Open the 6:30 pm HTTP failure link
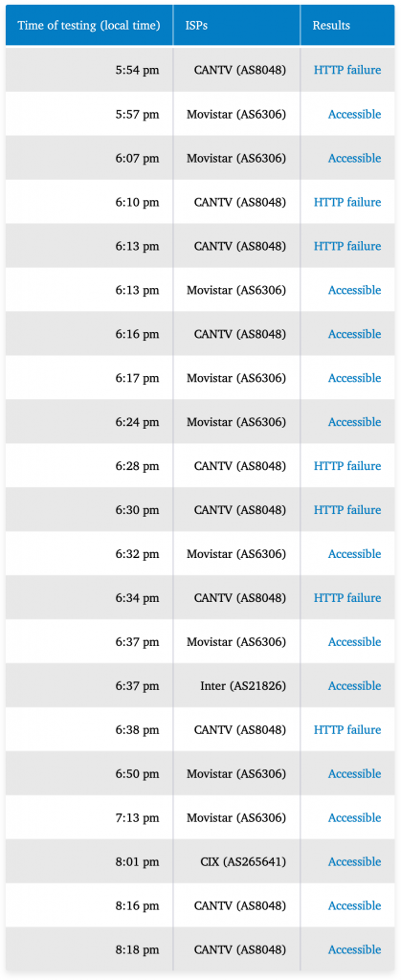Screen dimensions: 401x980 click(347, 510)
